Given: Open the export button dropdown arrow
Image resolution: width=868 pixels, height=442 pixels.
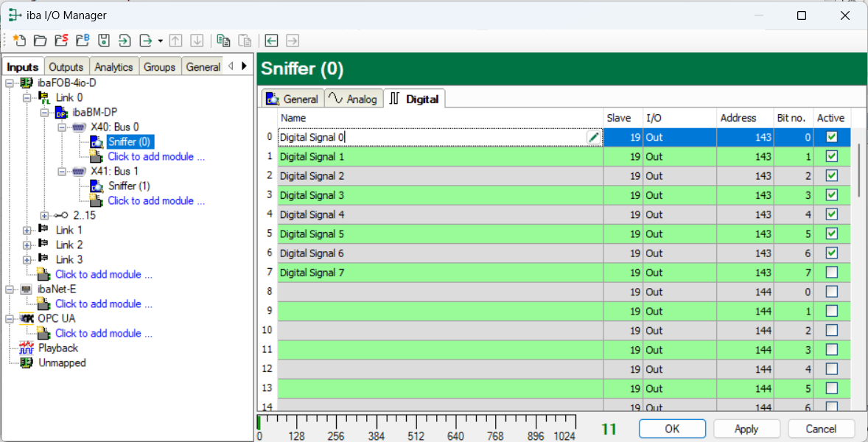Looking at the screenshot, I should tap(160, 41).
